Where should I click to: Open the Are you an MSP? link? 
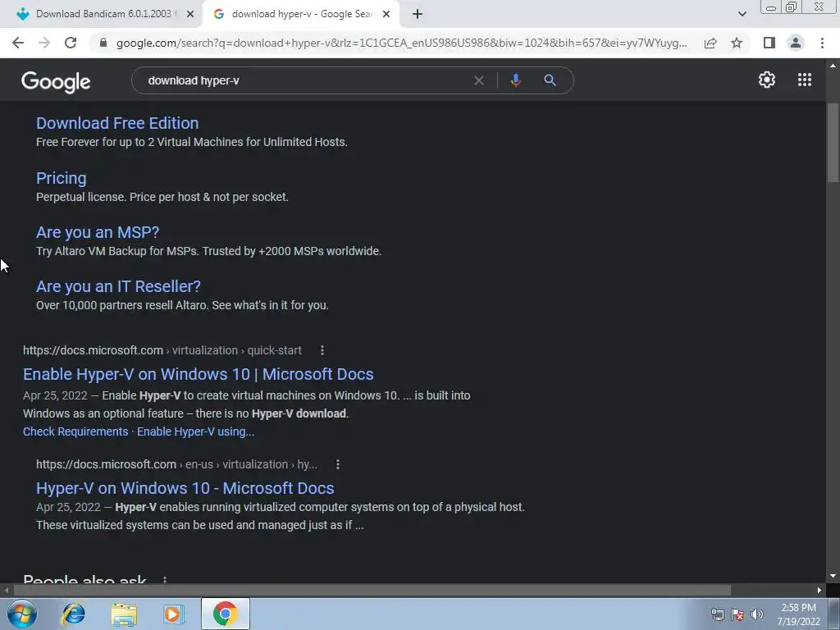click(98, 232)
